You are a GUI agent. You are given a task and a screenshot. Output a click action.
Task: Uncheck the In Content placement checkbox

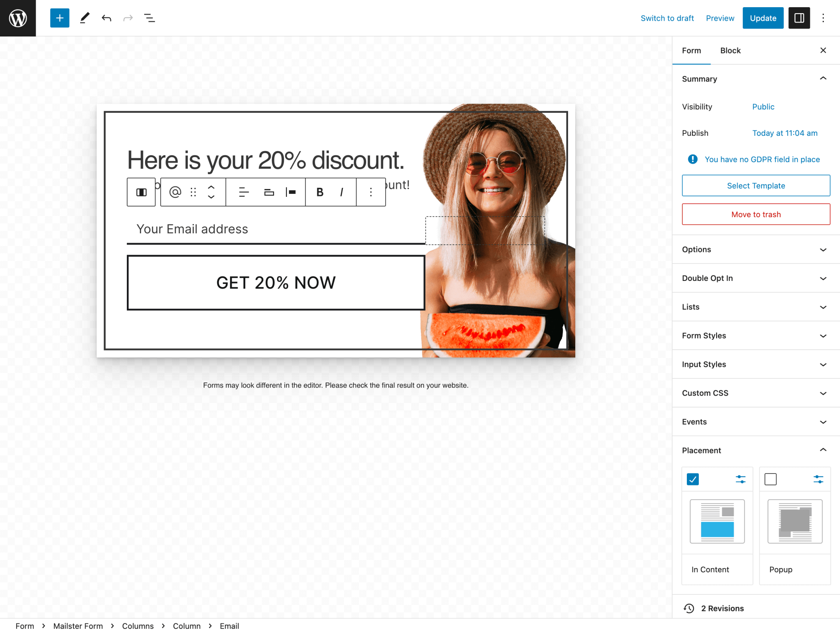pos(692,479)
